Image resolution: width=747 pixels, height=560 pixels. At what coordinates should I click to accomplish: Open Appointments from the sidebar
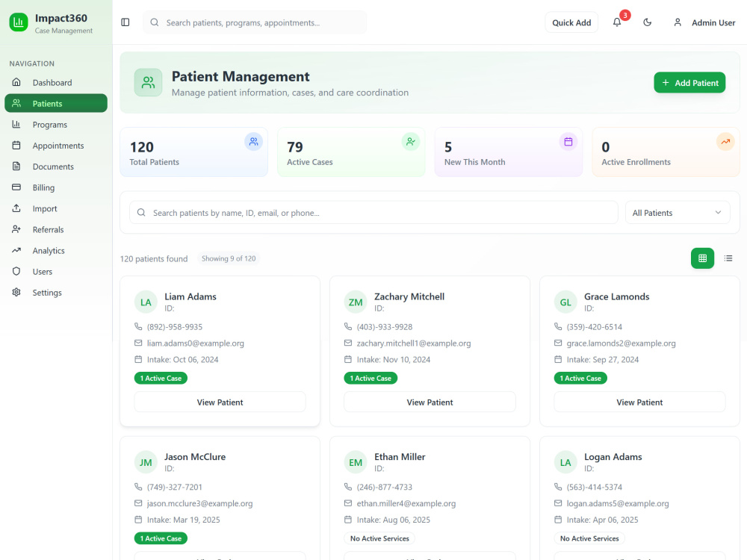[x=56, y=146]
